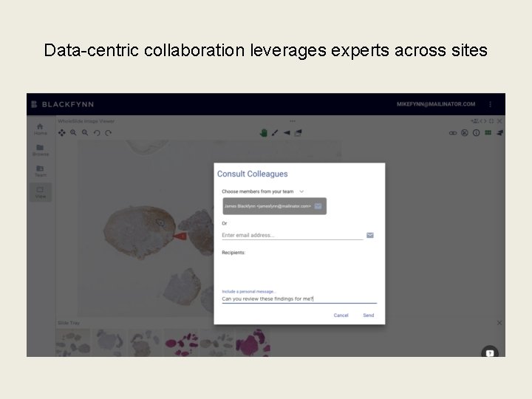Image resolution: width=532 pixels, height=399 pixels.
Task: Select the pan/move arrows tool
Action: (x=62, y=133)
